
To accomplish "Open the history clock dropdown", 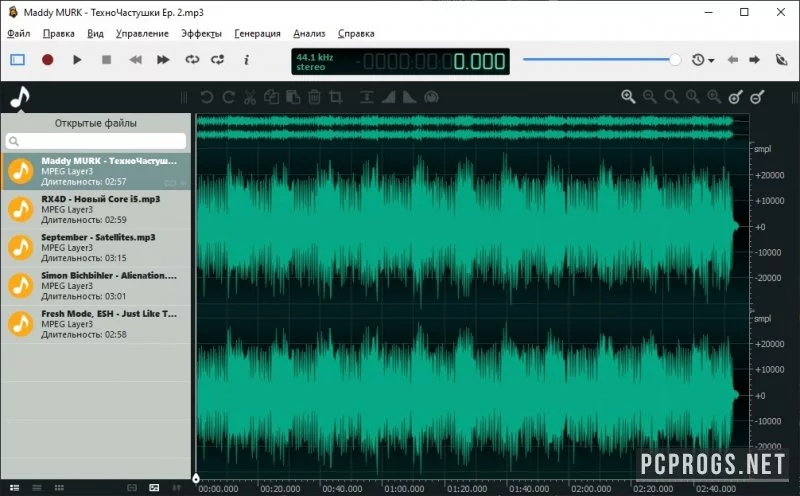I will click(703, 60).
